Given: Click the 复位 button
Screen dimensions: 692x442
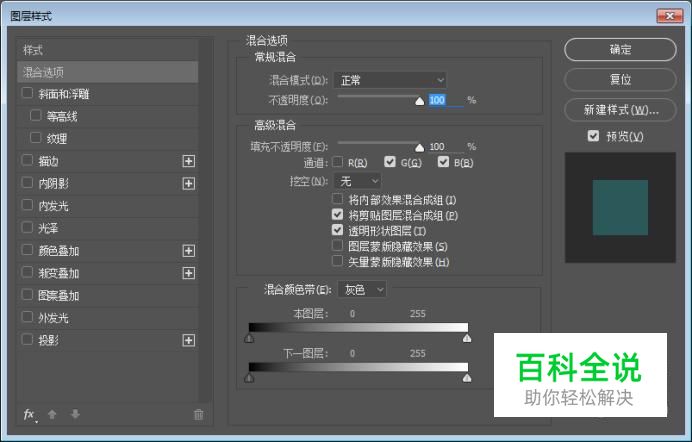Looking at the screenshot, I should pos(620,80).
